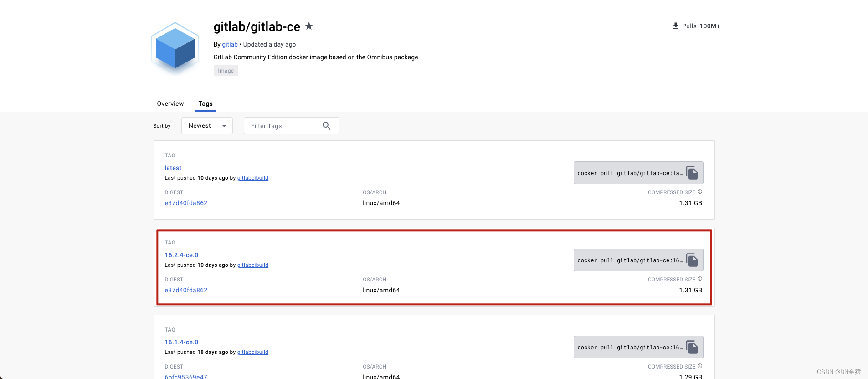Click the docker pull text for latest
The height and width of the screenshot is (379, 868).
[630, 173]
